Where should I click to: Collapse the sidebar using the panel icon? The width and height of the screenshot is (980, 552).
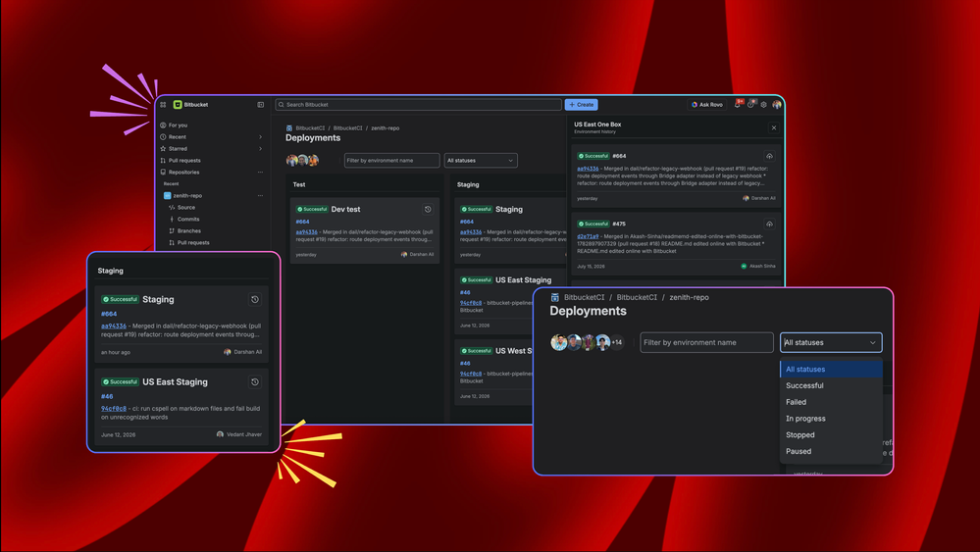261,105
